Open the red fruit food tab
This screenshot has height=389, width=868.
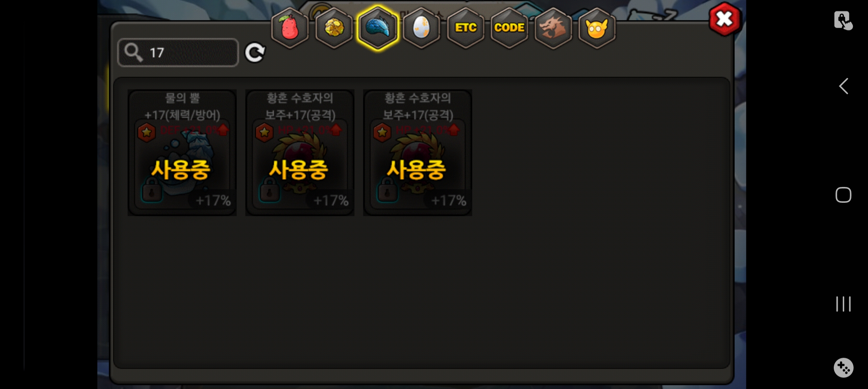(x=290, y=28)
